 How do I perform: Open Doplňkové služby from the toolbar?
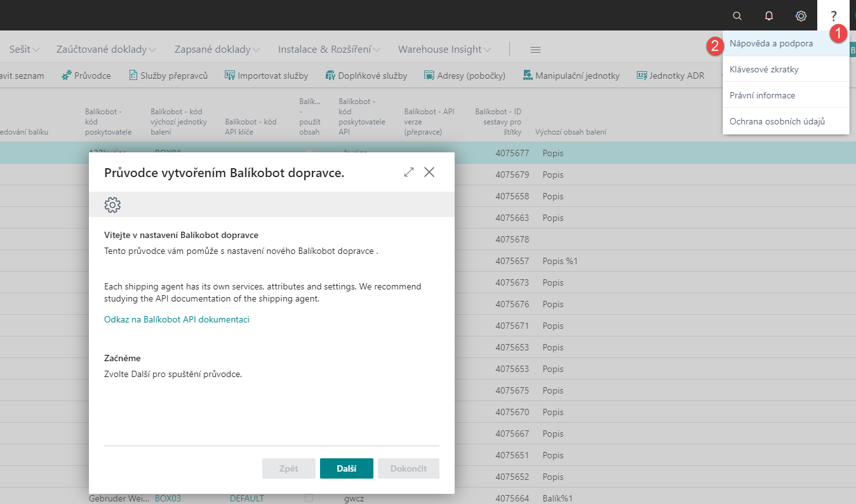click(x=366, y=76)
